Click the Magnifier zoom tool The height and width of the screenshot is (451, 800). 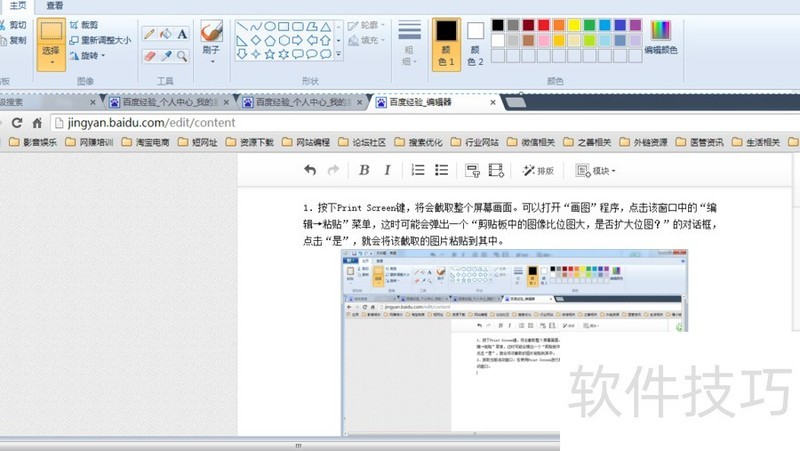pyautogui.click(x=183, y=55)
